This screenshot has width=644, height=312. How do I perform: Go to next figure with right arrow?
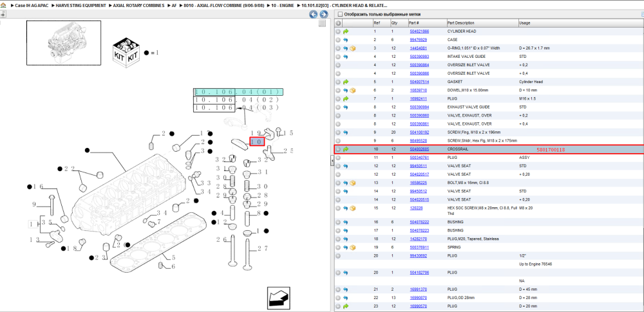[323, 14]
